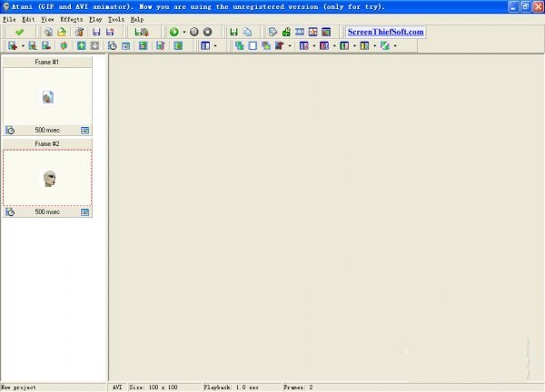Screen dimensions: 545x392
Task: Click the green checkmark toolbar icon
Action: pos(19,32)
